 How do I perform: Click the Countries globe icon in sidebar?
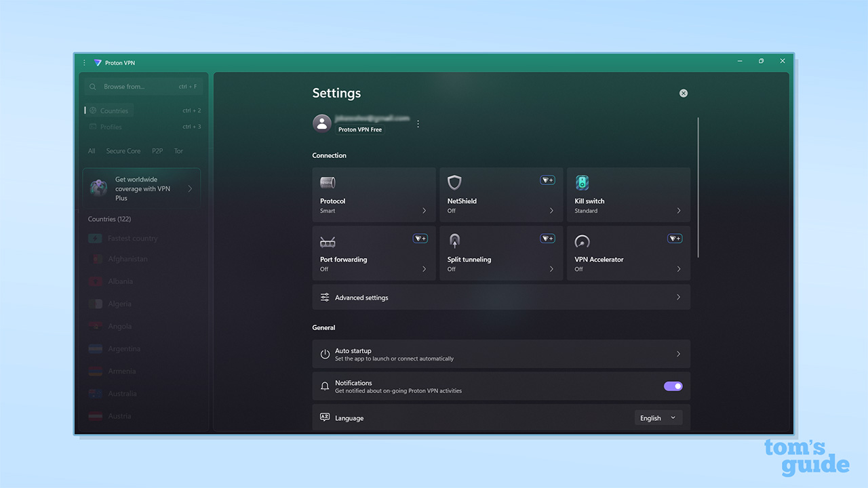[x=94, y=110]
